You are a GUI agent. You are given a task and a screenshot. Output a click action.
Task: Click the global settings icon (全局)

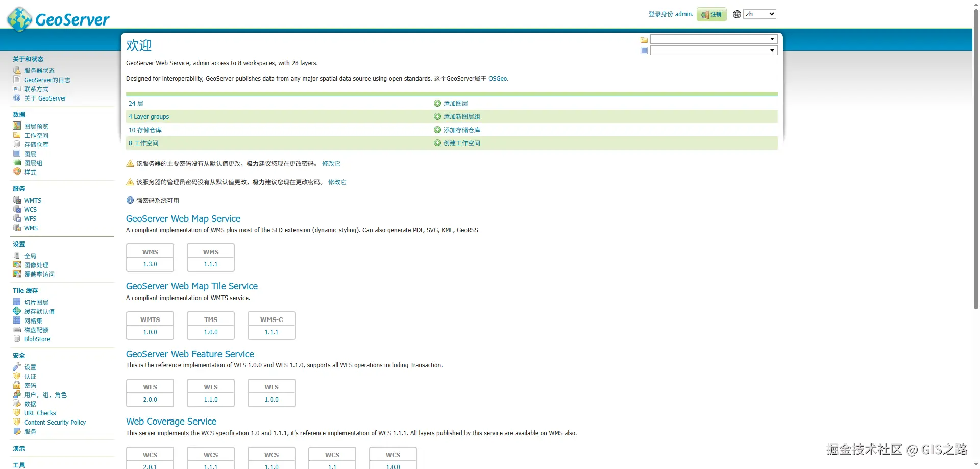[x=17, y=256]
